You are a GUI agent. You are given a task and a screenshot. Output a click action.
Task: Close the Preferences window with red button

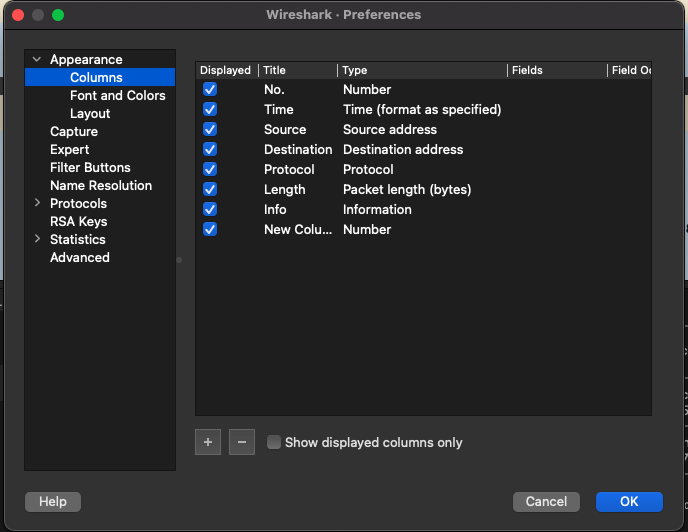(18, 15)
